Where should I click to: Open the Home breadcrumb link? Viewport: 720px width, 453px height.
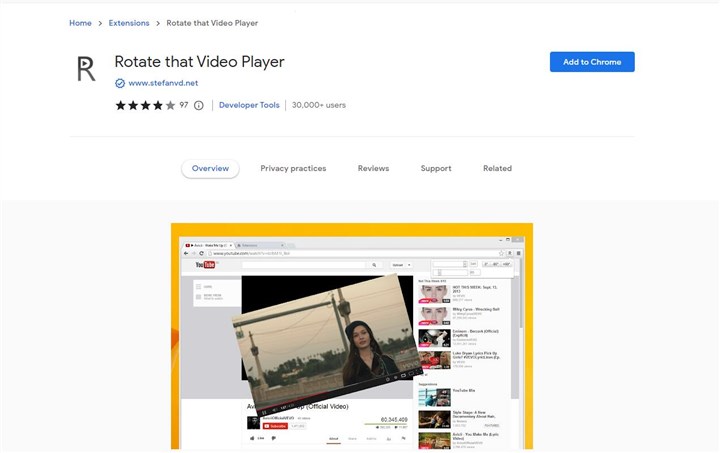[x=80, y=23]
